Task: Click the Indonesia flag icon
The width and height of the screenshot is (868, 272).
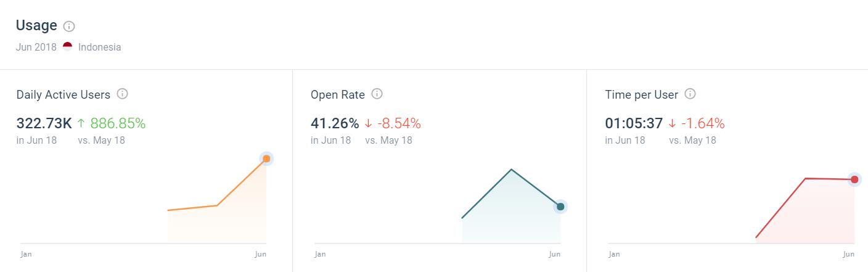Action: click(x=67, y=47)
